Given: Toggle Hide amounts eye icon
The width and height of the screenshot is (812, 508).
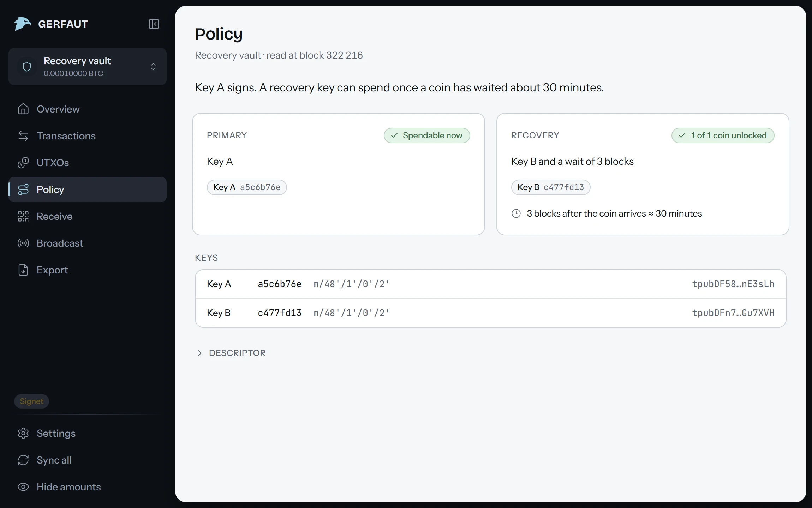Looking at the screenshot, I should click(x=23, y=487).
